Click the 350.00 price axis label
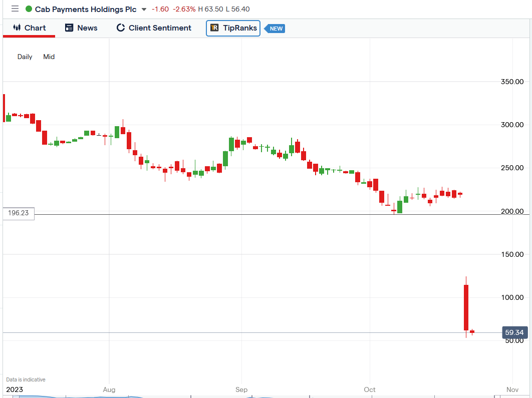This screenshot has height=398, width=532. coord(512,82)
